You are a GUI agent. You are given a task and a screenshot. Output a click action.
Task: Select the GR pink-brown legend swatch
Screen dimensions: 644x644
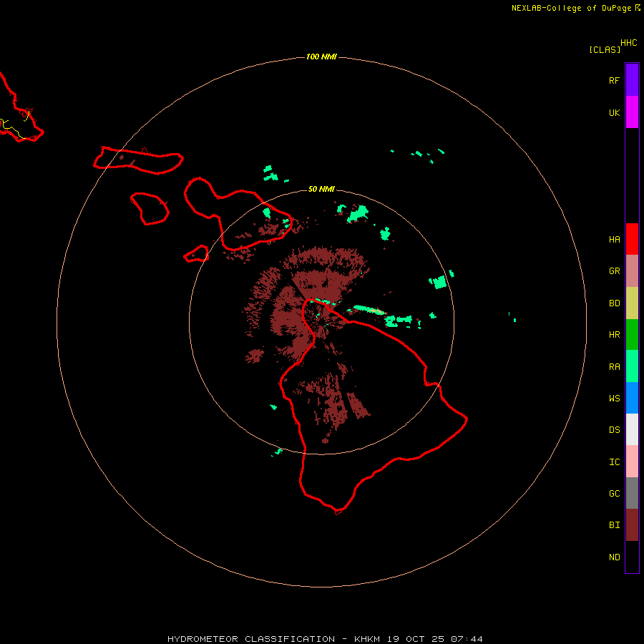(632, 270)
